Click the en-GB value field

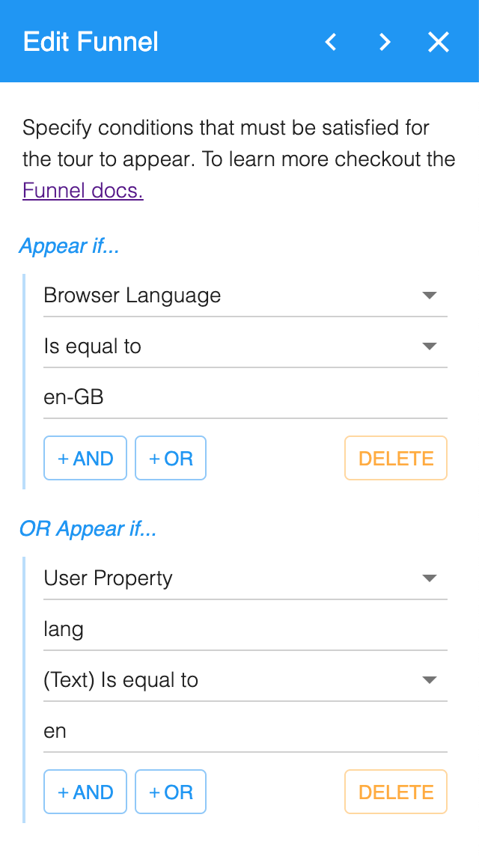coord(245,397)
